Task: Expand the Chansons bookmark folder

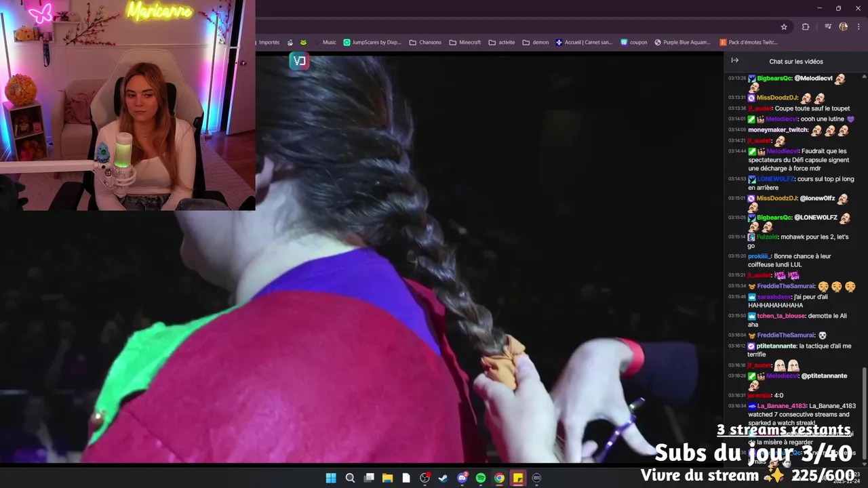Action: [x=425, y=42]
